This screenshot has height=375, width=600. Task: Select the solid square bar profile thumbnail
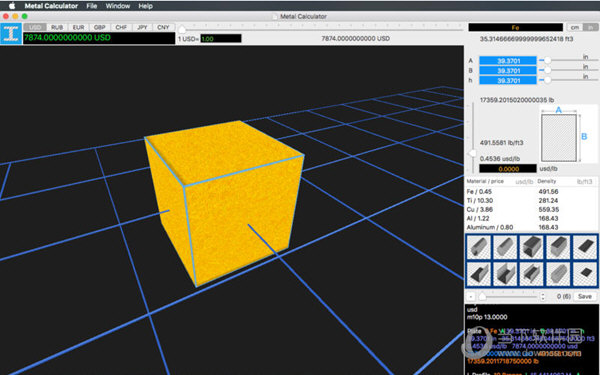coord(559,247)
